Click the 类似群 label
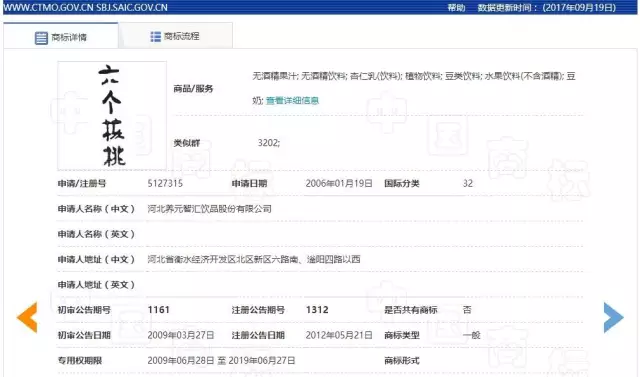Image resolution: width=640 pixels, height=377 pixels. pos(187,143)
